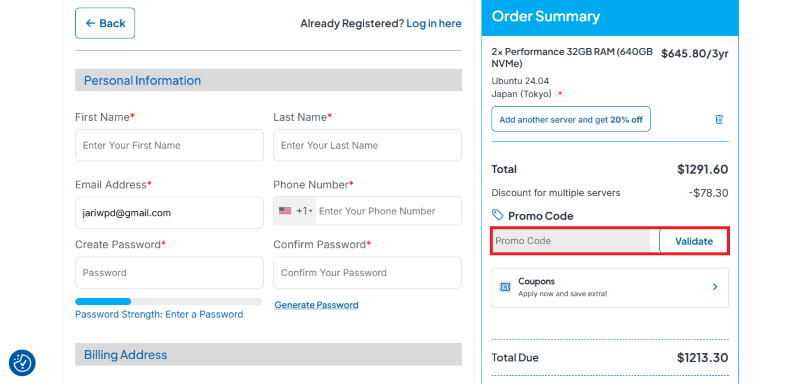800x384 pixels.
Task: Focus the Create Password field
Action: click(169, 272)
